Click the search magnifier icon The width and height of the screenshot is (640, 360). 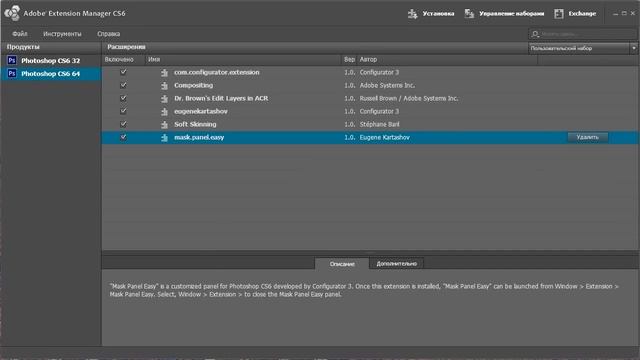coord(536,34)
